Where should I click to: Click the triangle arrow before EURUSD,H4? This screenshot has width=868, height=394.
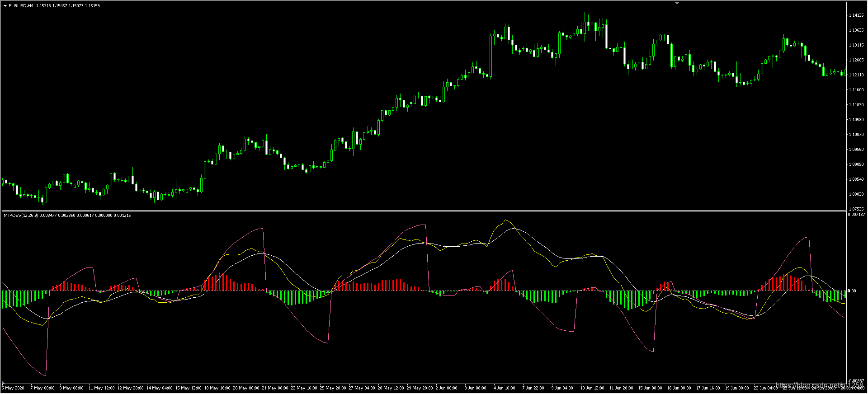(x=5, y=6)
